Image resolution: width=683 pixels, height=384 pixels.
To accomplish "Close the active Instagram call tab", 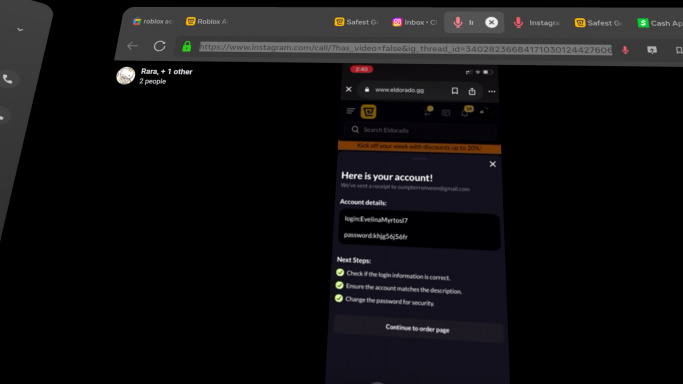I will (x=491, y=22).
